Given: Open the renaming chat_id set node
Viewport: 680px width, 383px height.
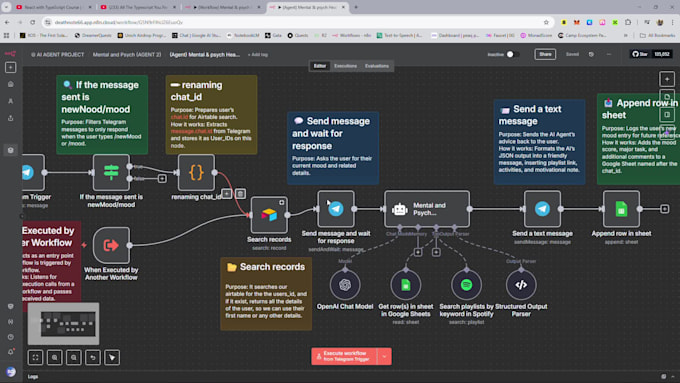Looking at the screenshot, I should point(196,172).
